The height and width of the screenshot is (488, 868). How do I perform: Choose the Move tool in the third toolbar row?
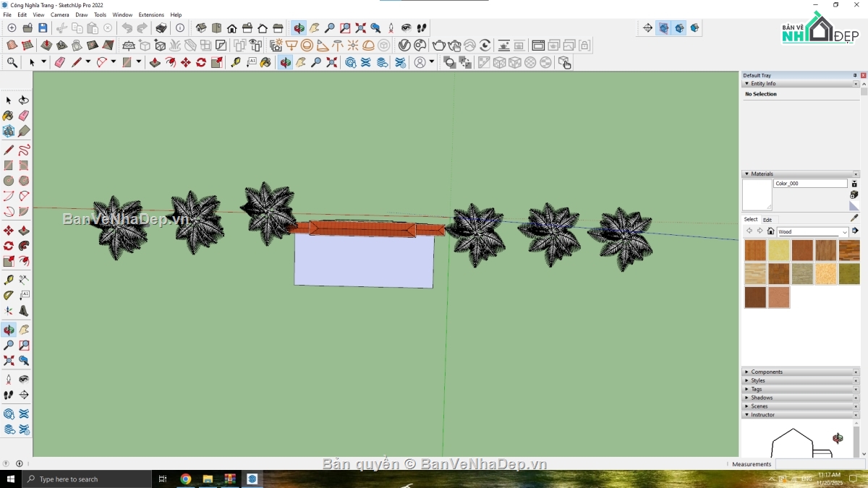pos(186,63)
